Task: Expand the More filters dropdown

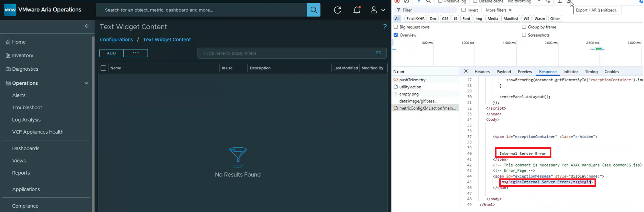Action: pyautogui.click(x=498, y=10)
